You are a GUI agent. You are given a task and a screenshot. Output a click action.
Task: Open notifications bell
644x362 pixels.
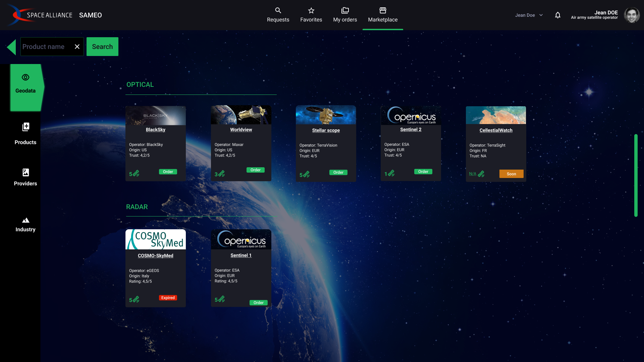tap(558, 15)
